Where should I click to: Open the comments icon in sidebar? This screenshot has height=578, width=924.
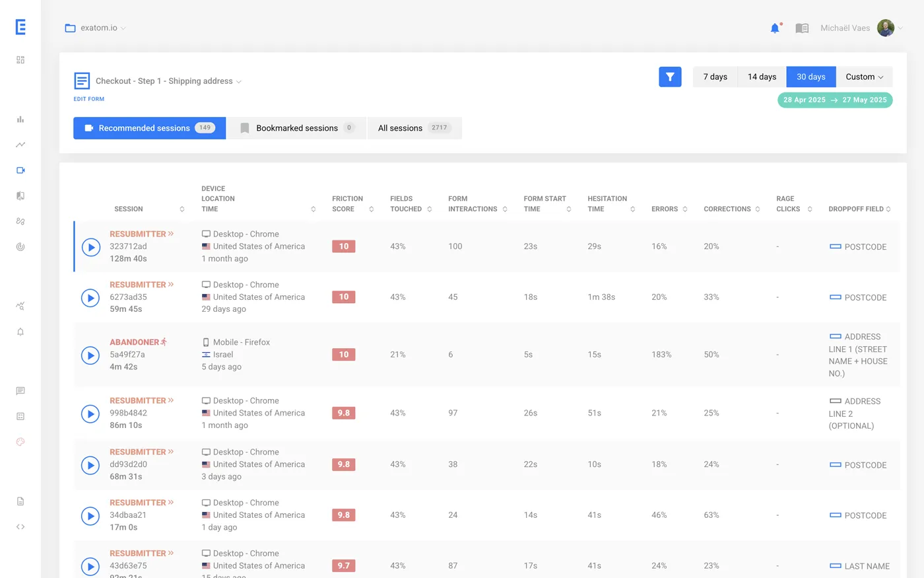click(20, 391)
